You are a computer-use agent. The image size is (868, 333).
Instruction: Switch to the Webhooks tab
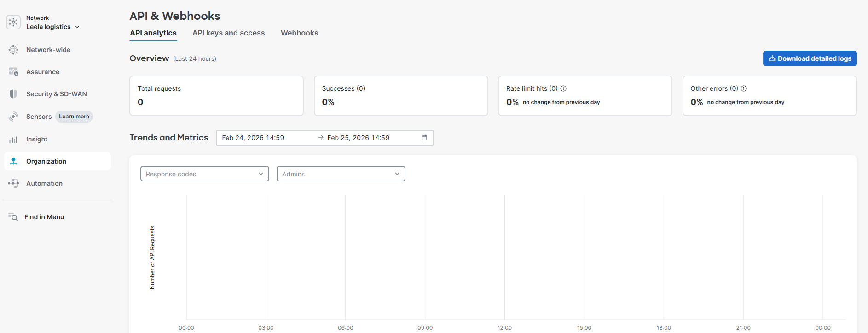[299, 33]
